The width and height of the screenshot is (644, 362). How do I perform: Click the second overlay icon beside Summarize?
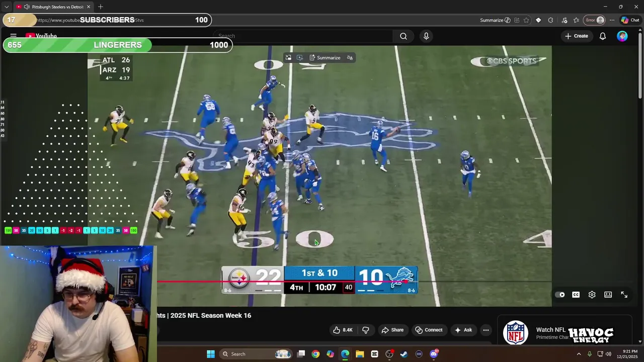(x=300, y=58)
